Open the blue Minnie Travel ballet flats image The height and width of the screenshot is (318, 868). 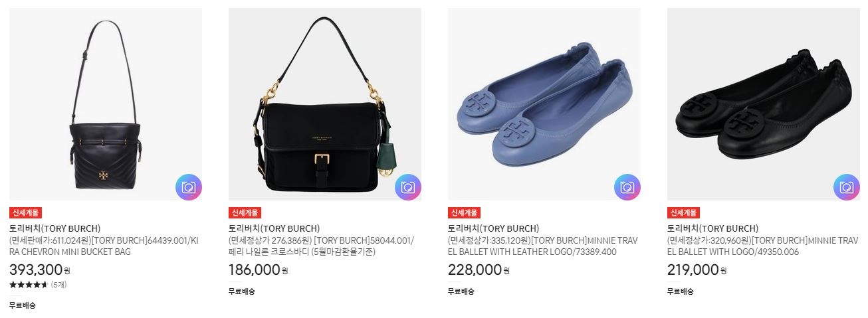coord(544,104)
